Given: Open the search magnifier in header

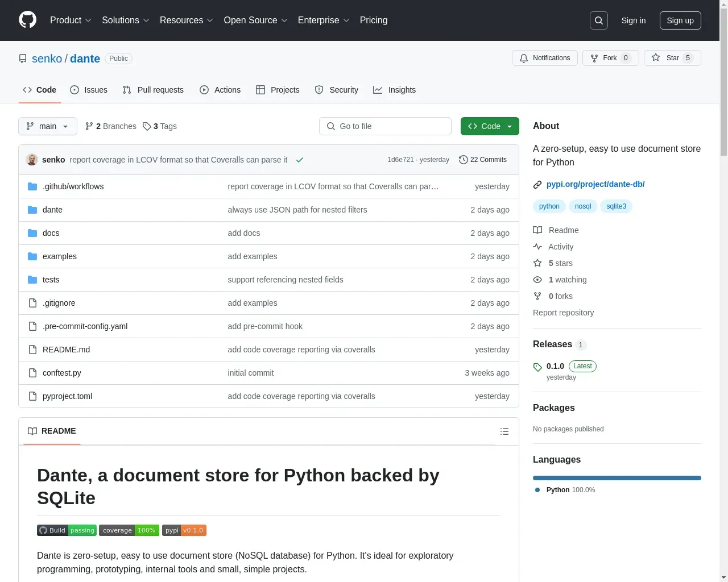Looking at the screenshot, I should (x=599, y=20).
